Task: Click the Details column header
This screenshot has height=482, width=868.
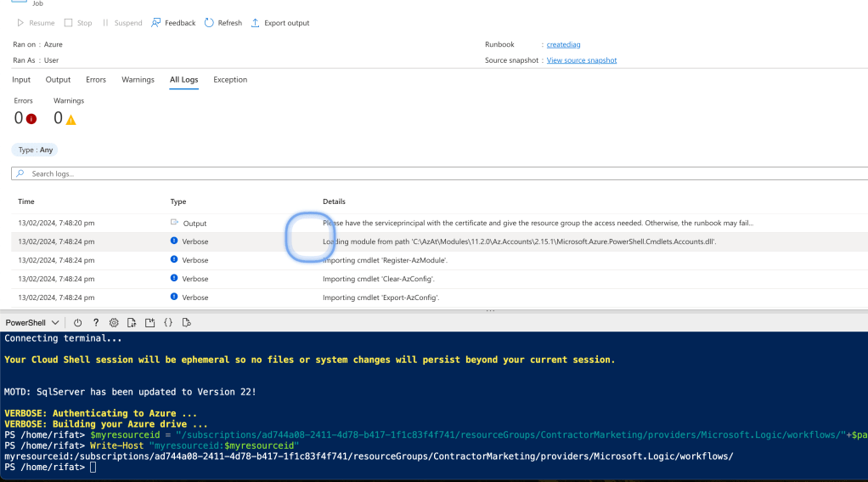Action: tap(334, 201)
